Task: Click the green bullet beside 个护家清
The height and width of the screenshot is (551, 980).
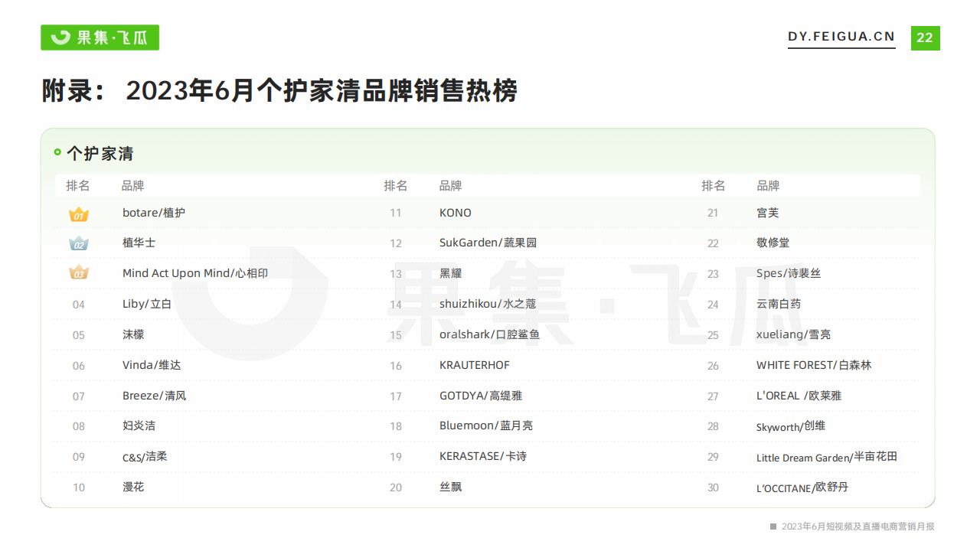Action: click(x=57, y=152)
